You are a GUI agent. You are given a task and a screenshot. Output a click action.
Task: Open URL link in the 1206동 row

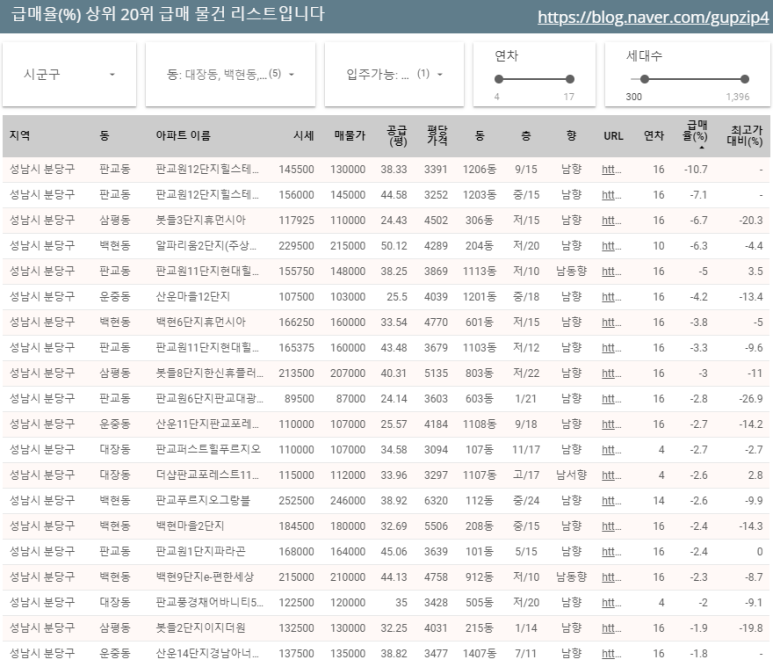point(611,170)
